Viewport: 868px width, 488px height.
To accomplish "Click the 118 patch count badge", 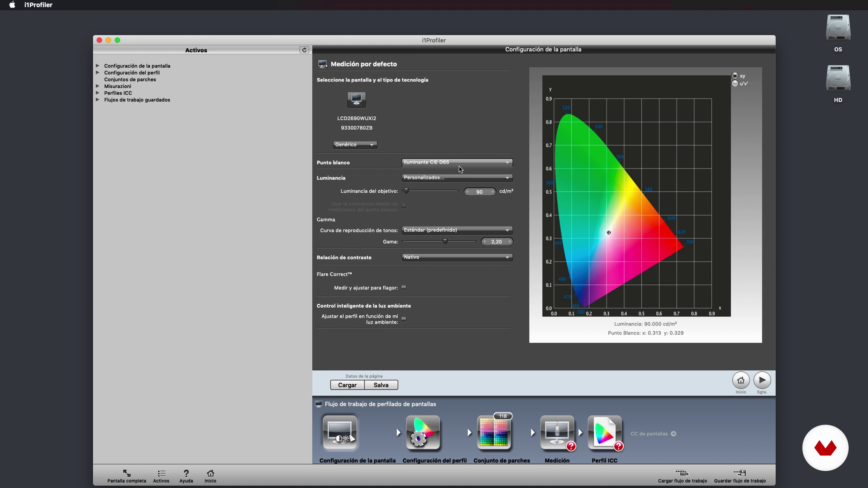I will click(503, 416).
